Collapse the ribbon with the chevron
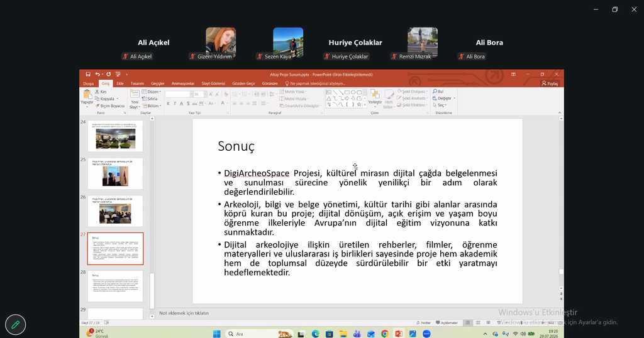644x338 pixels. (x=559, y=113)
